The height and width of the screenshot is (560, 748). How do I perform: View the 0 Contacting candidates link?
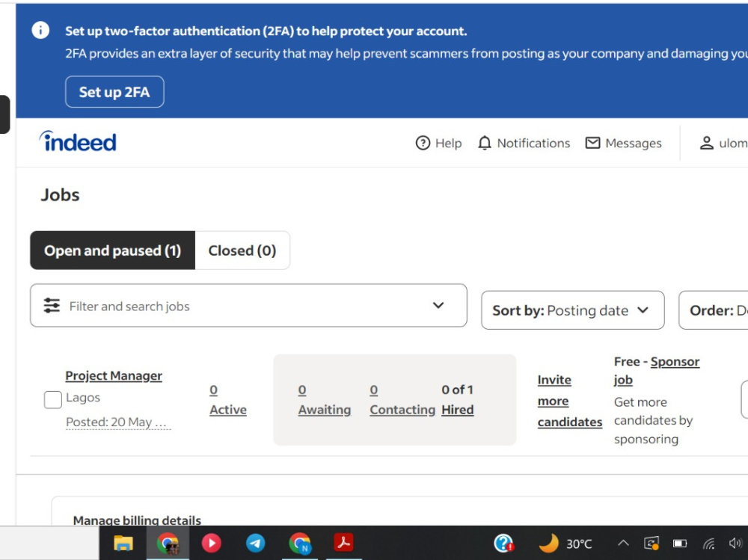(x=402, y=400)
